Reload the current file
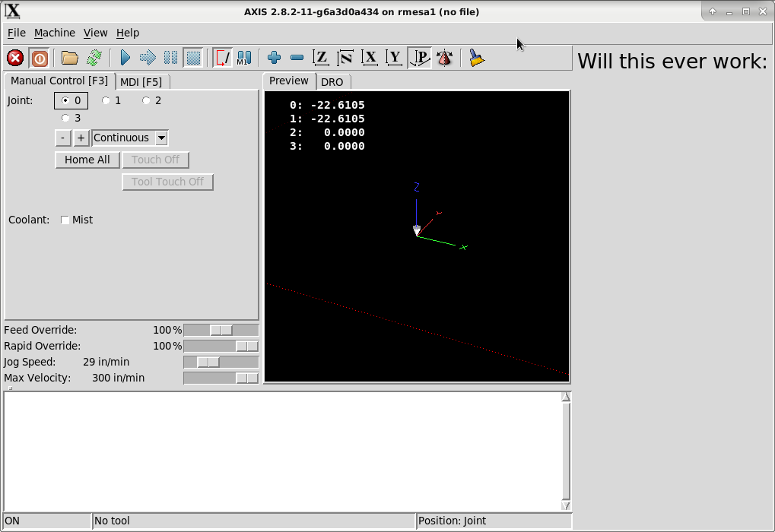 click(94, 59)
